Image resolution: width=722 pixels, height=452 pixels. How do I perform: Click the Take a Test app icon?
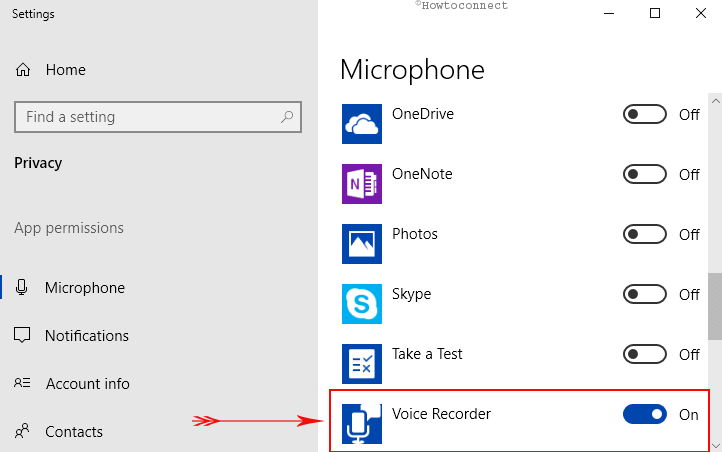(361, 364)
